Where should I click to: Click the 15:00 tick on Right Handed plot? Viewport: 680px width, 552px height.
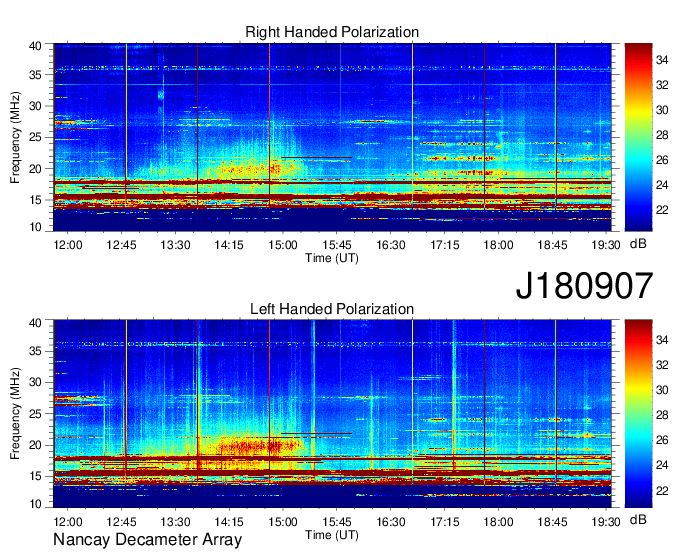(283, 245)
